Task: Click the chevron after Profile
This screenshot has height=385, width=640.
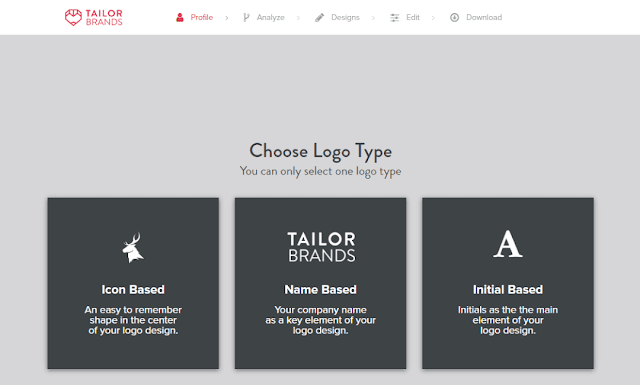Action: (x=227, y=18)
